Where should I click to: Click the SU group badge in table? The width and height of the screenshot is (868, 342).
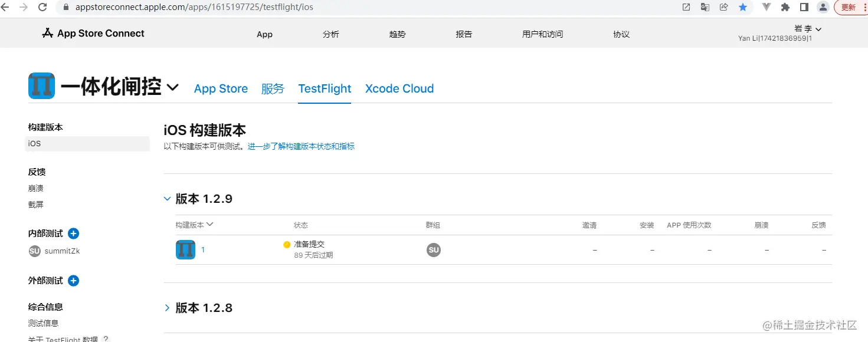pos(434,249)
